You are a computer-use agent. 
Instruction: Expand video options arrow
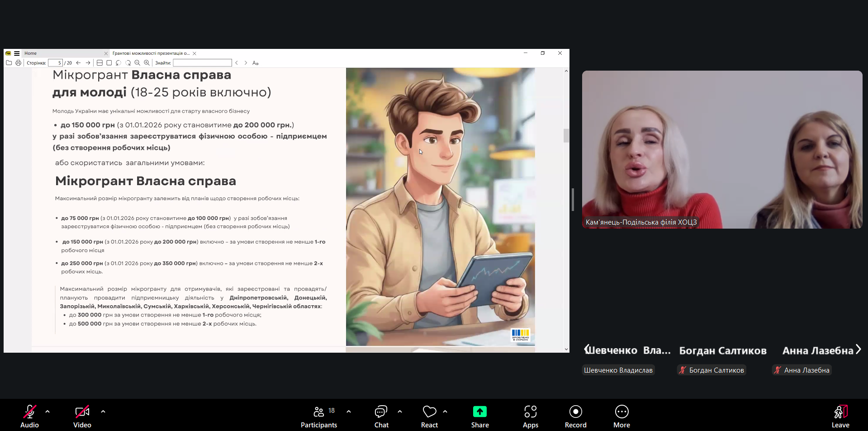point(103,412)
